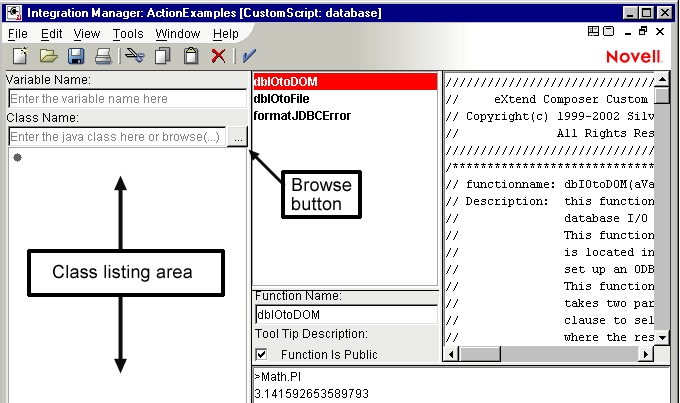Maximize the Integration Manager window

[647, 13]
